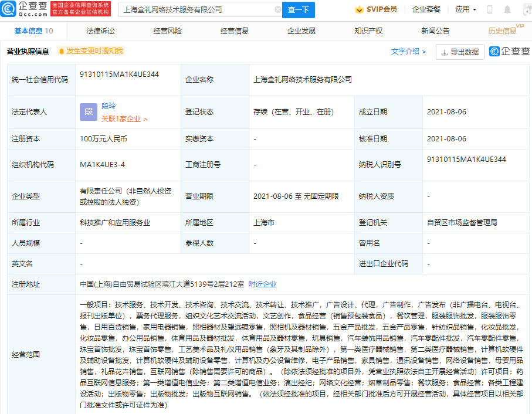Switch to 知识产权 tab

368,31
